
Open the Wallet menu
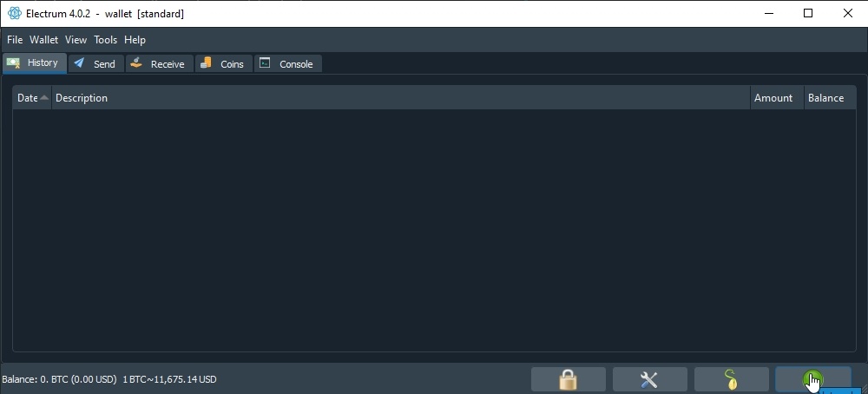point(43,40)
